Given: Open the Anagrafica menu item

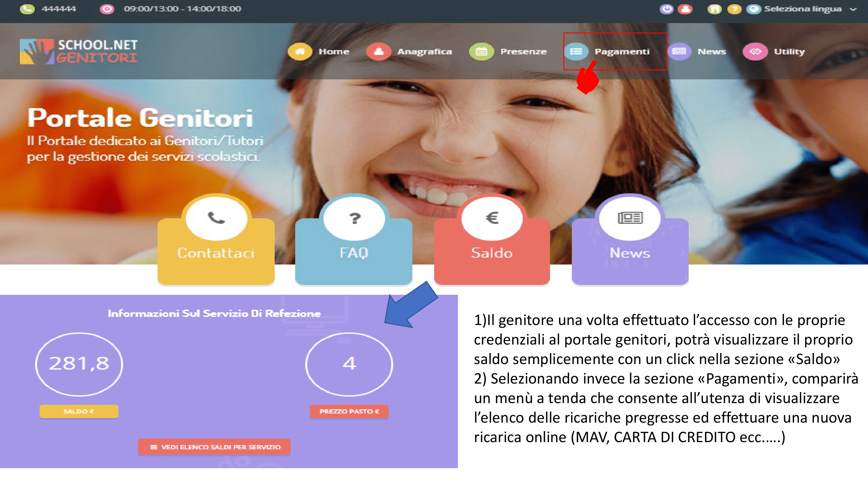Looking at the screenshot, I should (x=425, y=51).
